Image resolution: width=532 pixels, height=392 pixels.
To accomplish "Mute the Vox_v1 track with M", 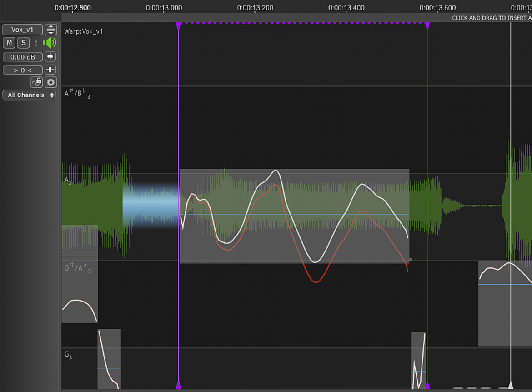I will (x=9, y=43).
